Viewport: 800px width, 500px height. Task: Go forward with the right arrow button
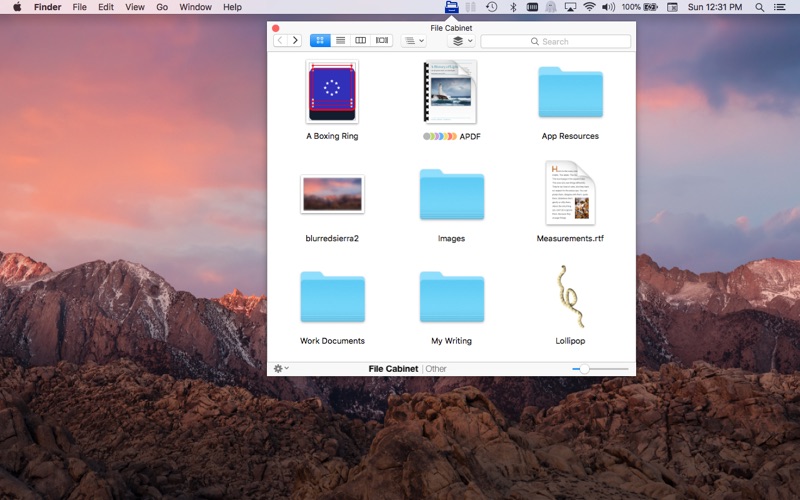(x=295, y=41)
